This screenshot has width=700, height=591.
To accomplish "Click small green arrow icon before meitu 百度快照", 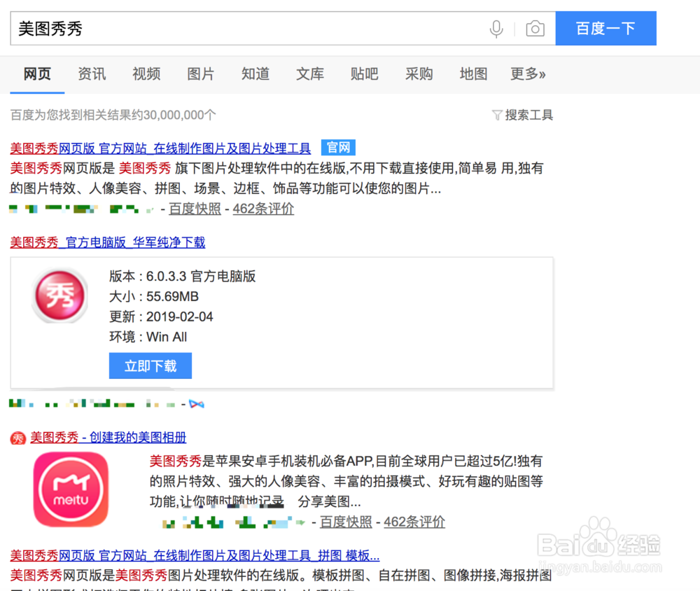I will [300, 522].
